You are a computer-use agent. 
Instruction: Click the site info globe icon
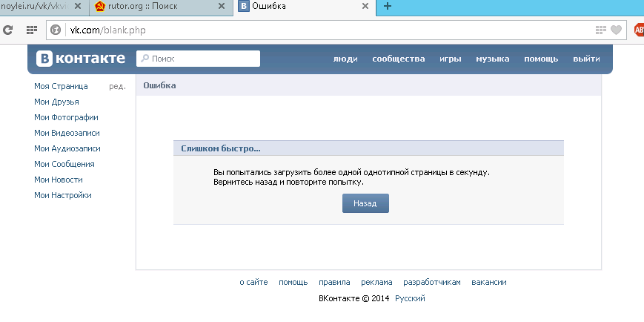56,30
